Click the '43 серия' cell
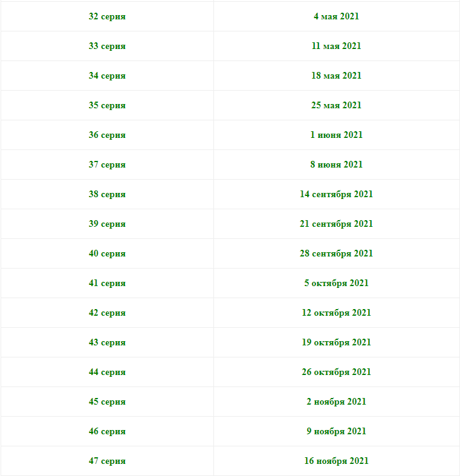 (107, 342)
